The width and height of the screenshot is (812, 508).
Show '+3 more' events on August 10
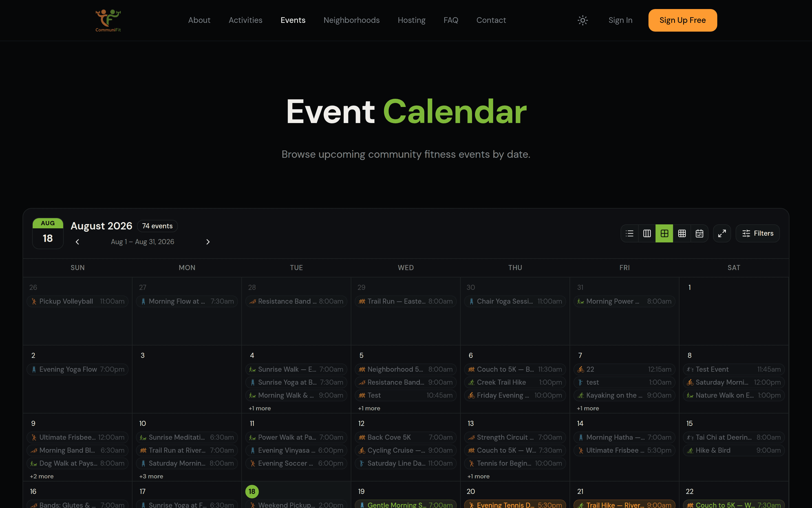151,476
